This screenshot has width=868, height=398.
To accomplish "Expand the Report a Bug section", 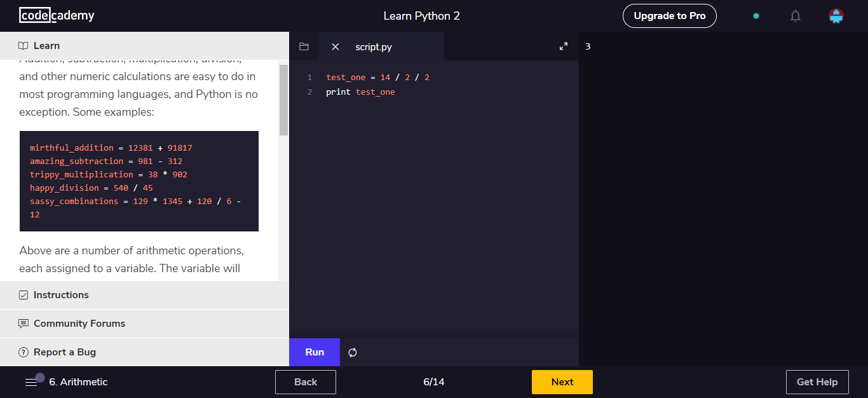I will point(64,352).
